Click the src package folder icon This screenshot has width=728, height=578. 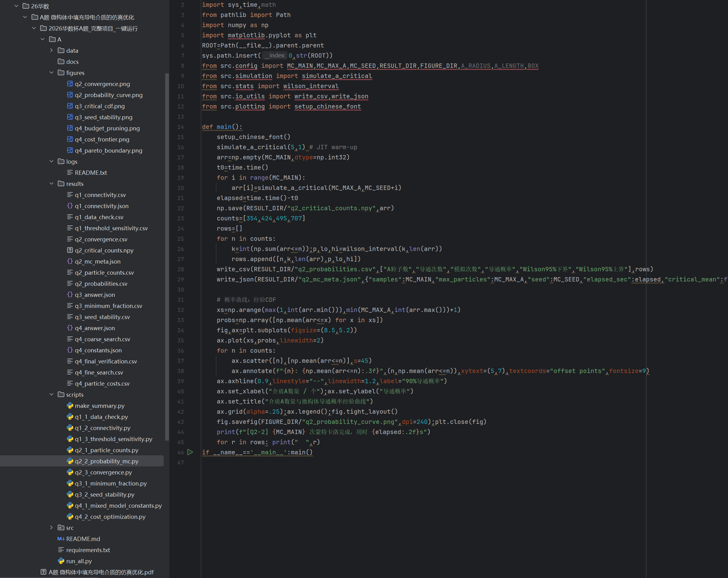tap(61, 528)
